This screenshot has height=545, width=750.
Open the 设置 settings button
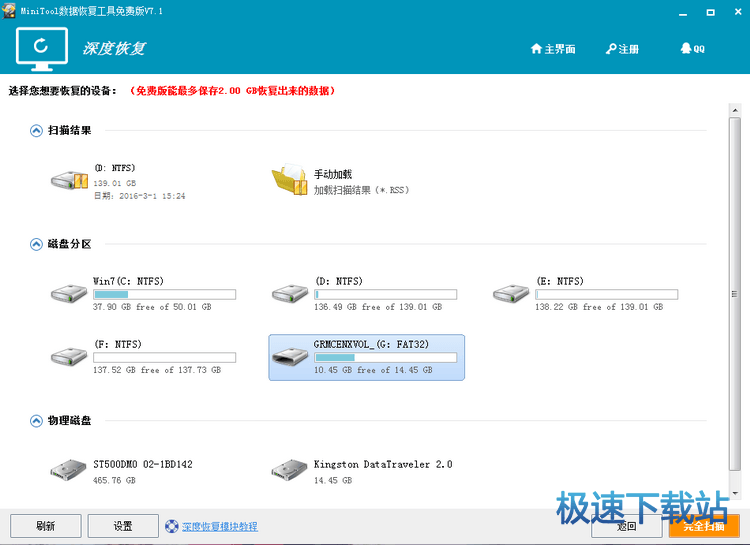click(x=123, y=526)
